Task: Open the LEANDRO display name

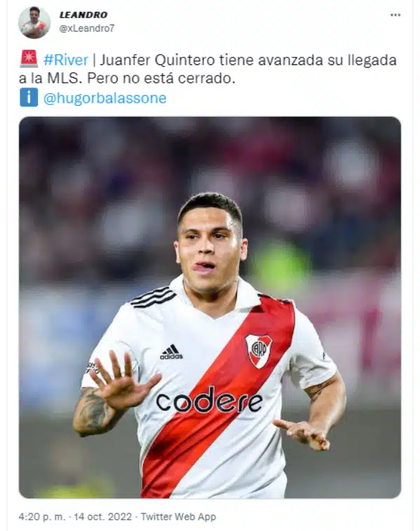Action: pos(83,15)
